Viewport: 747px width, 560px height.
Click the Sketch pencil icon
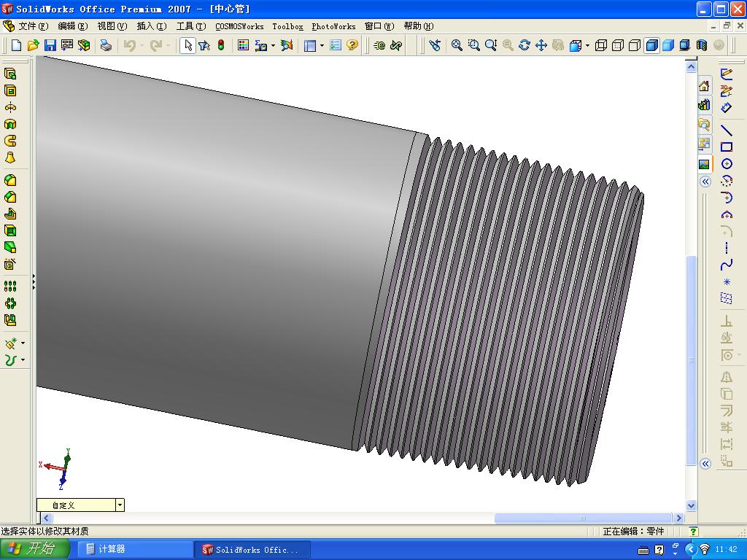point(727,74)
